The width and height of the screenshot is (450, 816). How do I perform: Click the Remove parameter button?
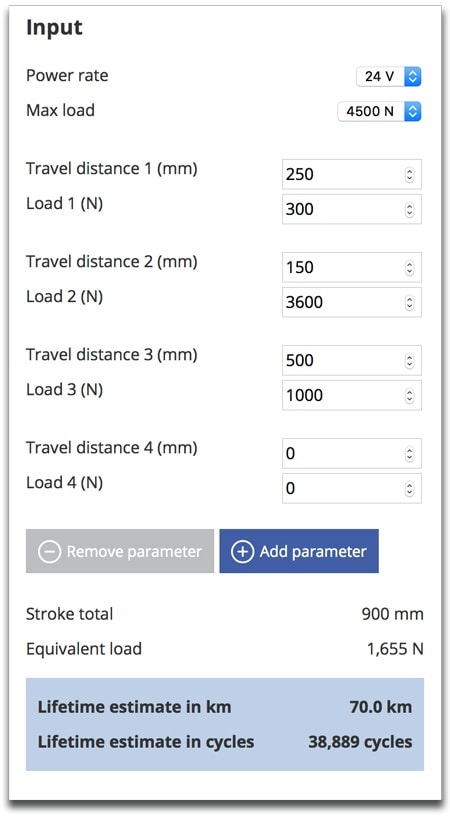[120, 552]
